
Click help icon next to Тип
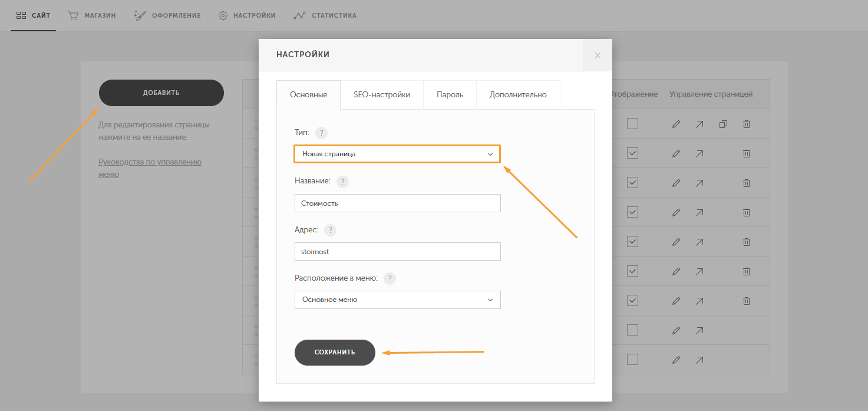tap(322, 133)
